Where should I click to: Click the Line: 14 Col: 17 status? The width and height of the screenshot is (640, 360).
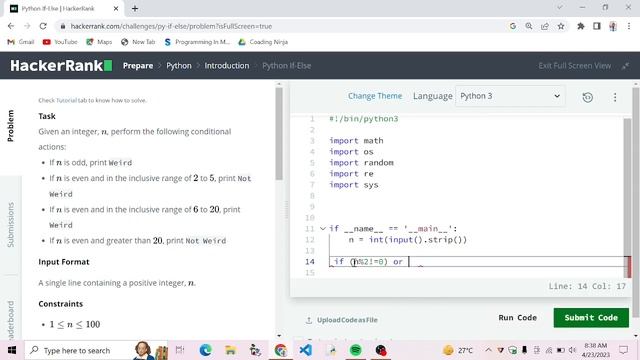[587, 286]
